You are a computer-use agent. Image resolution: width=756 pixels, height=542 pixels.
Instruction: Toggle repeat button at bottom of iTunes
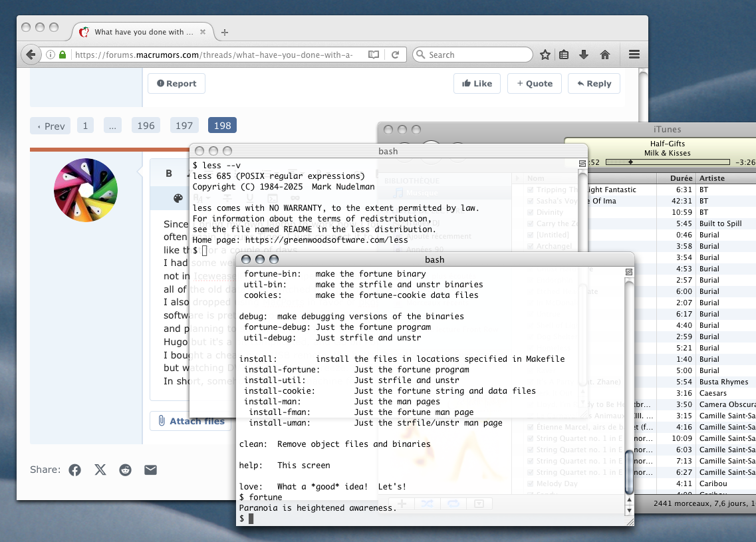[x=453, y=504]
